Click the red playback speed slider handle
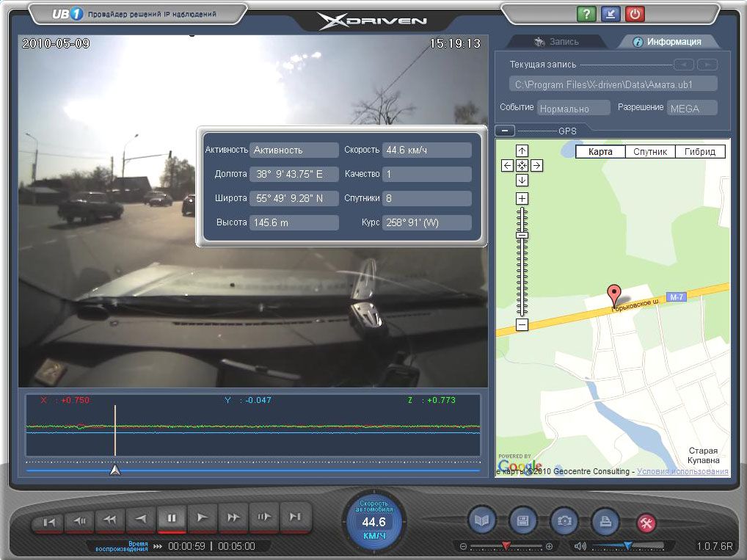The height and width of the screenshot is (560, 747). tap(506, 545)
